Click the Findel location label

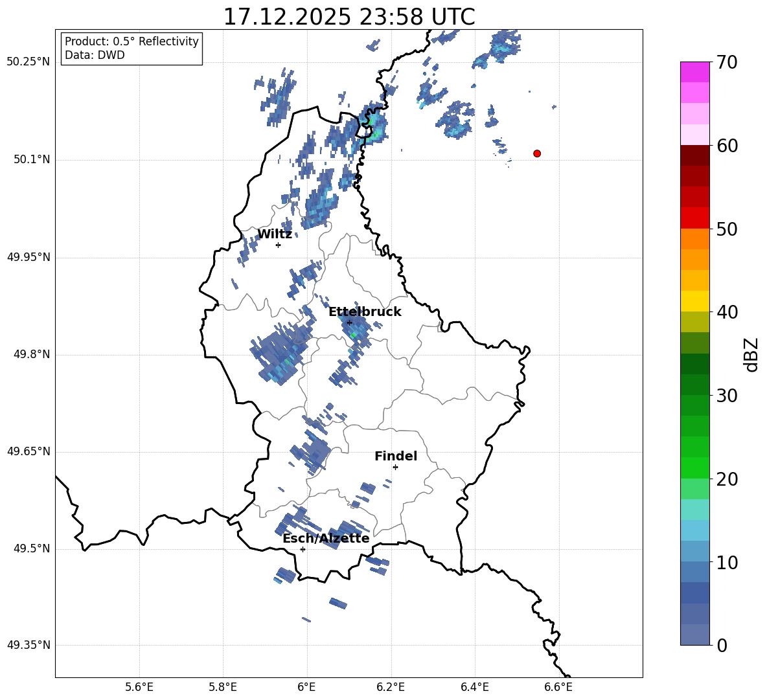pyautogui.click(x=396, y=456)
